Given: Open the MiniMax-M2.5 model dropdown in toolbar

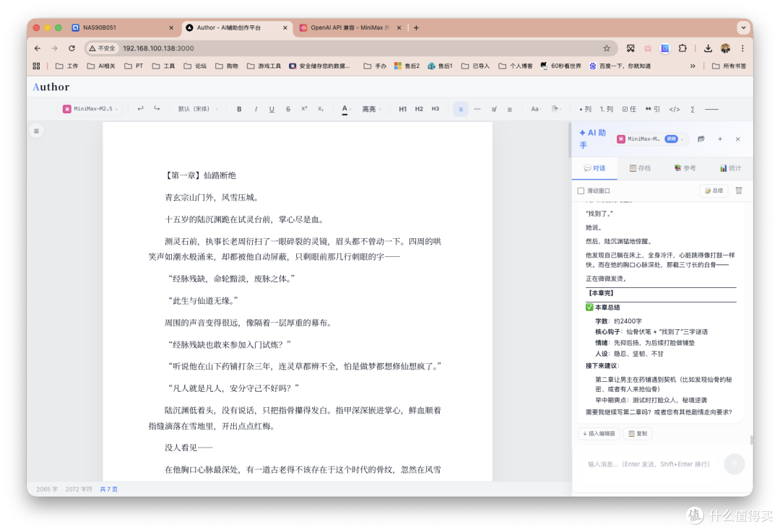Looking at the screenshot, I should click(90, 109).
